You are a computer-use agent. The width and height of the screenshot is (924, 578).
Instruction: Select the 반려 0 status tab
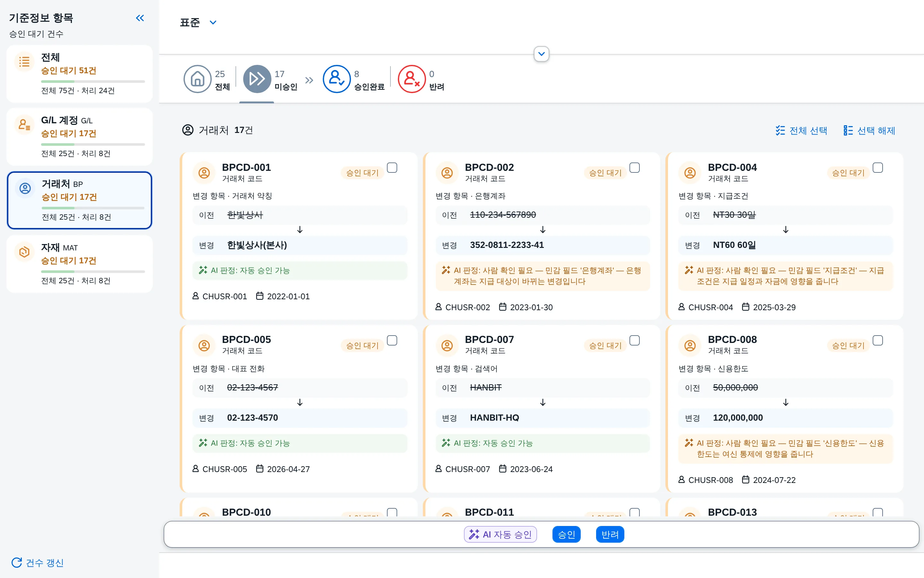(421, 80)
